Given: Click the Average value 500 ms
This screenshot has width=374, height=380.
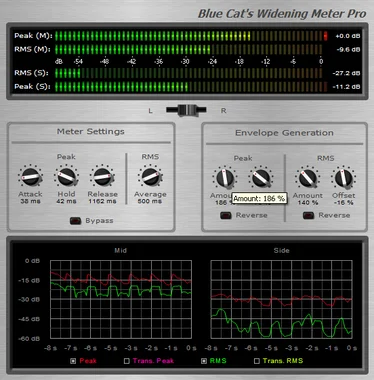Looking at the screenshot, I should coord(150,201).
